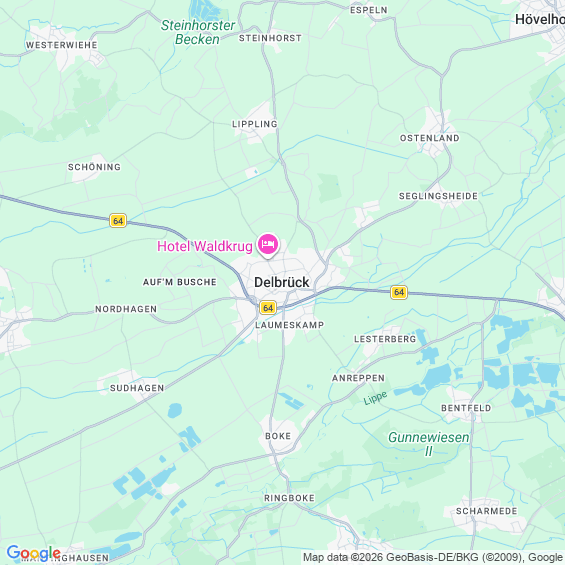Click the Bentfeld village label

[x=466, y=408]
